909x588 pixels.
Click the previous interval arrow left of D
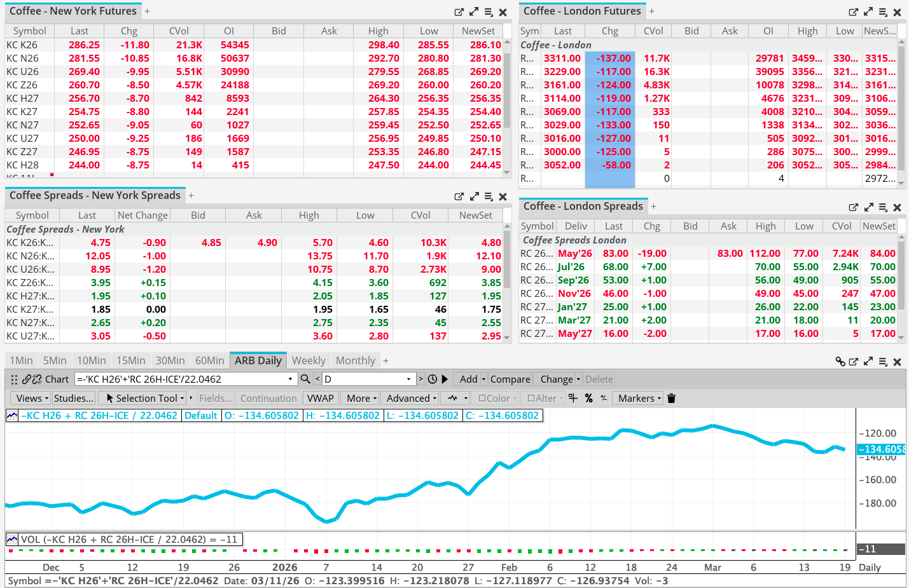tap(317, 379)
